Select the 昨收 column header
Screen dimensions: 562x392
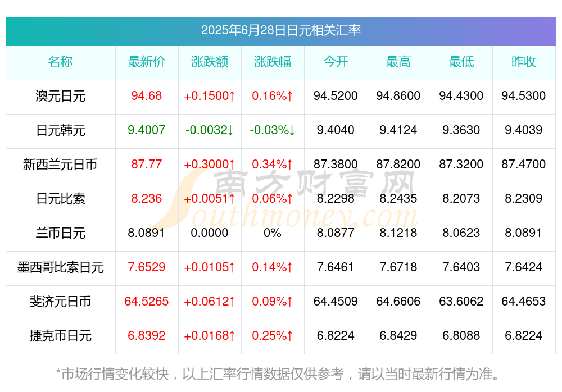524,62
